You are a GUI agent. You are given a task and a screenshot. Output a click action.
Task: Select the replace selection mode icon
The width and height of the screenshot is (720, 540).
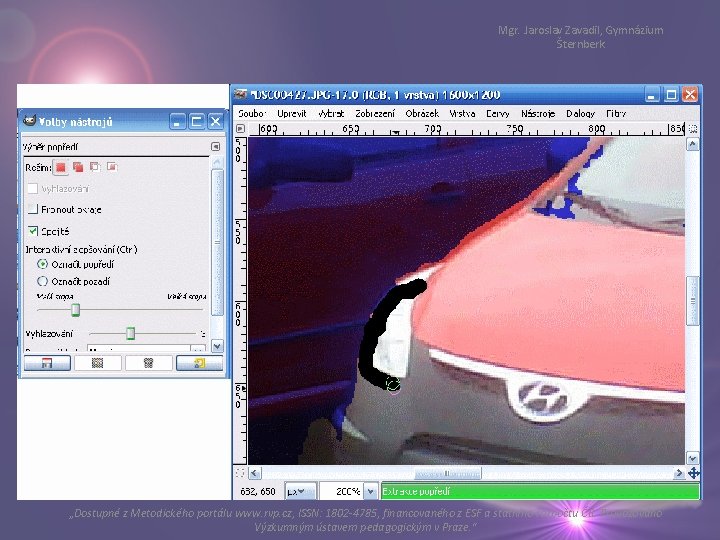pos(60,167)
